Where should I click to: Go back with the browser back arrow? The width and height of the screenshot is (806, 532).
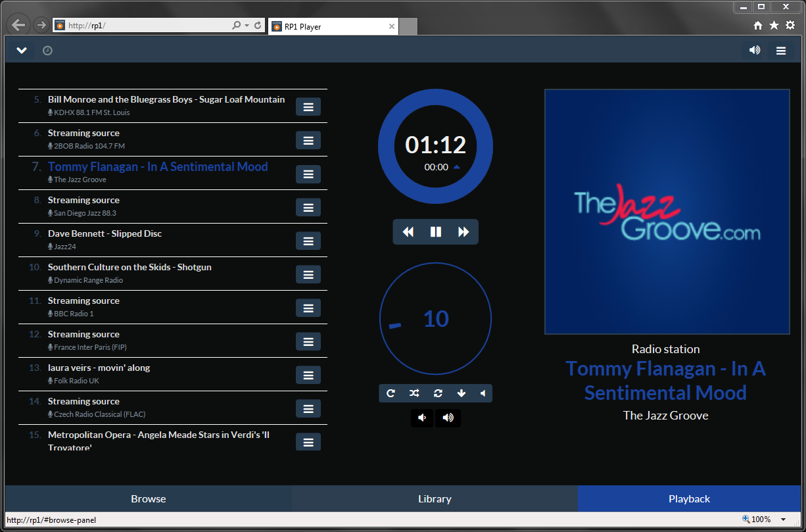tap(18, 25)
